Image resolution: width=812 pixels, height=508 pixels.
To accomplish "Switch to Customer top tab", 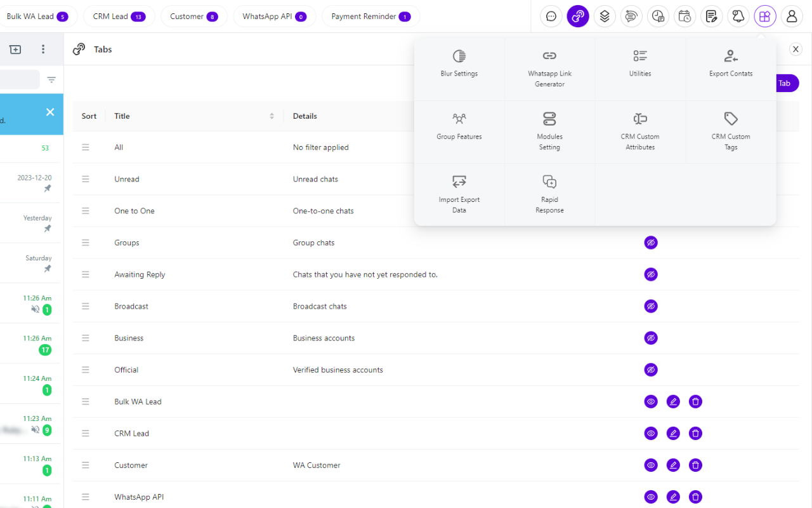I will point(194,17).
